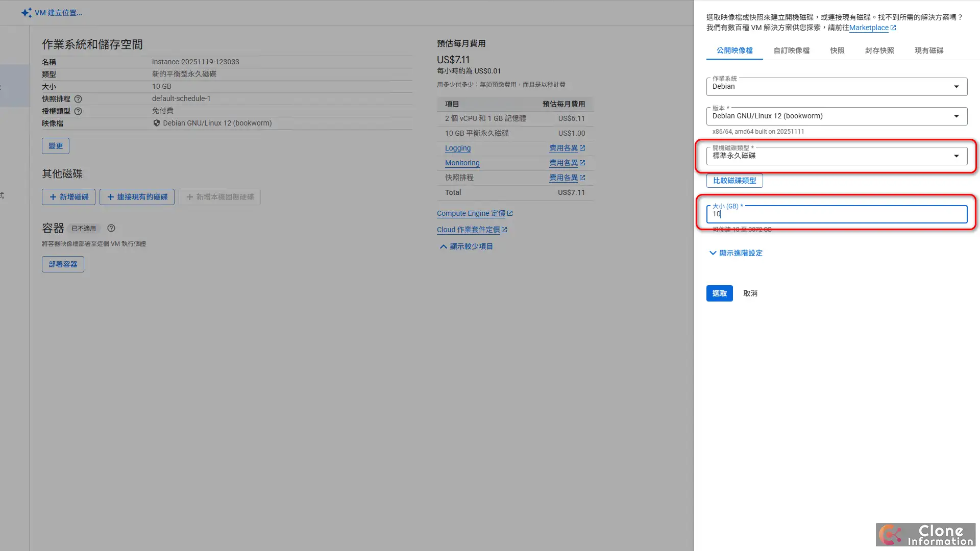The height and width of the screenshot is (551, 980).
Task: Open 費用各異 link in 快照排程 row
Action: coord(563,178)
